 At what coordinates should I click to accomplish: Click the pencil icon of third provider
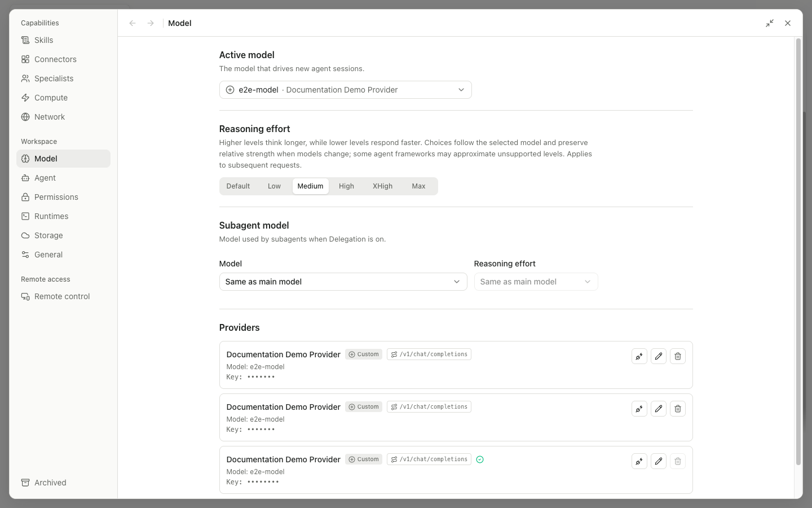(658, 461)
